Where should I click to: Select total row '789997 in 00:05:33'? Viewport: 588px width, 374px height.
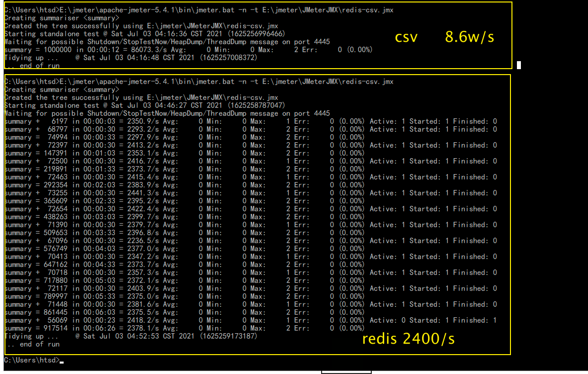(x=184, y=296)
